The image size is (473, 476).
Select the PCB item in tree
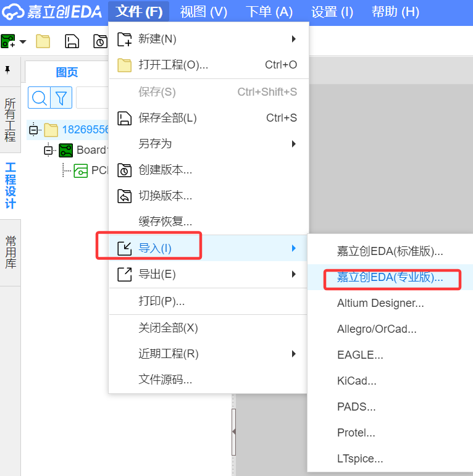[x=100, y=170]
